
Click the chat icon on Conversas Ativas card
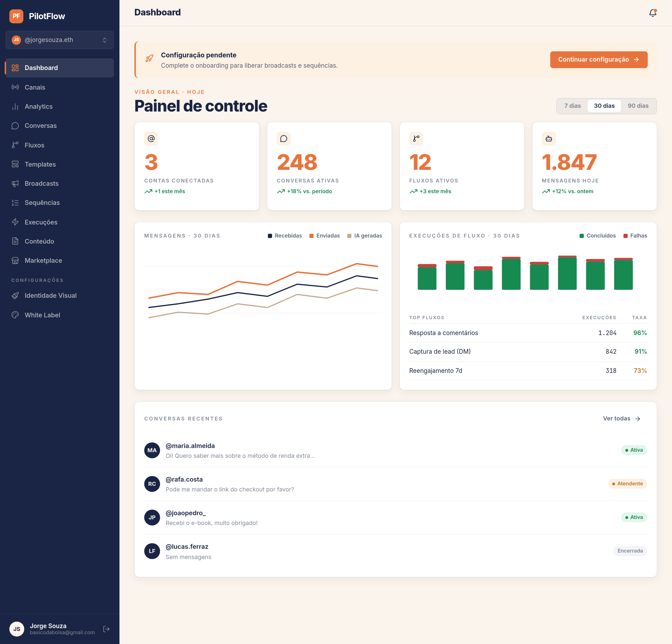coord(283,139)
